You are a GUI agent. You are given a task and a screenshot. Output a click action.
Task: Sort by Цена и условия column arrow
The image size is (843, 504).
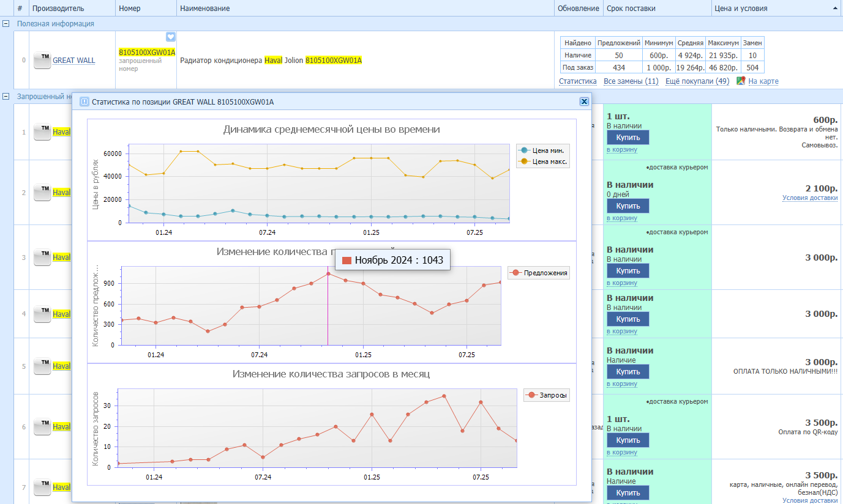pyautogui.click(x=836, y=9)
